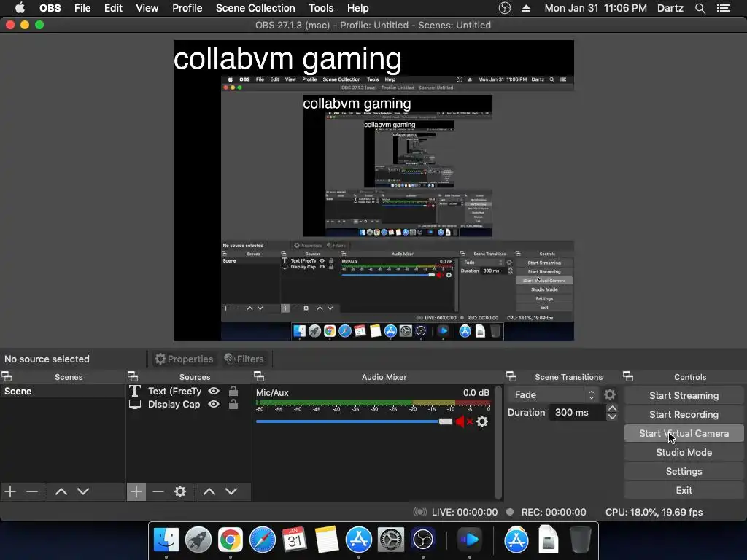Pop out the Controls dock

coord(628,377)
